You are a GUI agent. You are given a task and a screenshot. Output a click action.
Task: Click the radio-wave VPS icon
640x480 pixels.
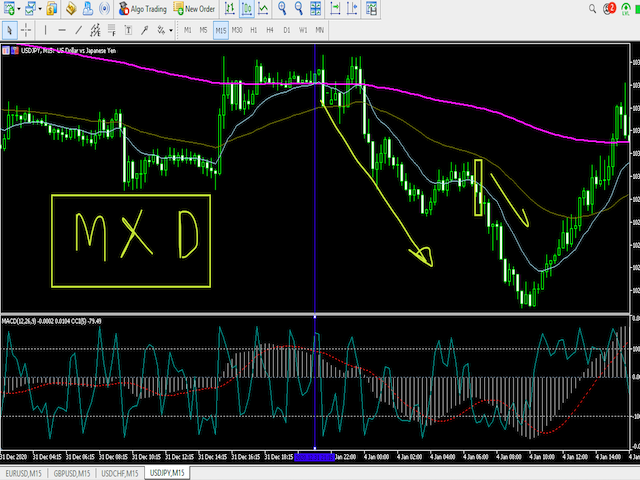[104, 8]
